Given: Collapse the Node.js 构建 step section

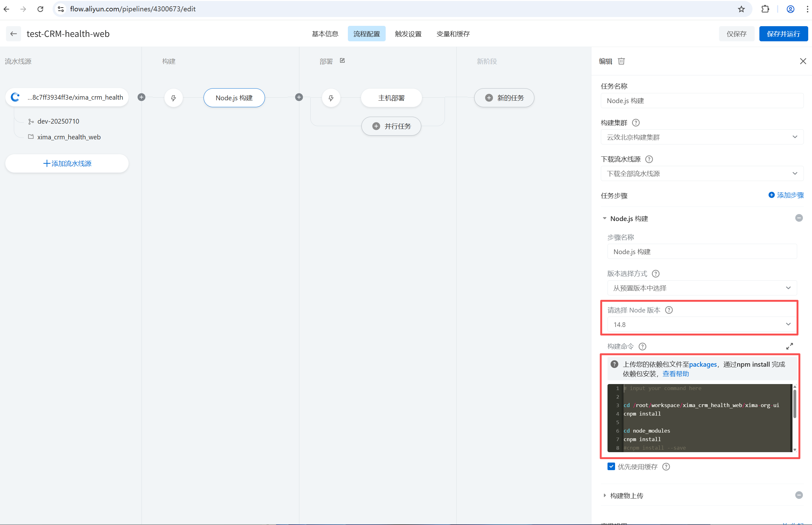Looking at the screenshot, I should [605, 219].
